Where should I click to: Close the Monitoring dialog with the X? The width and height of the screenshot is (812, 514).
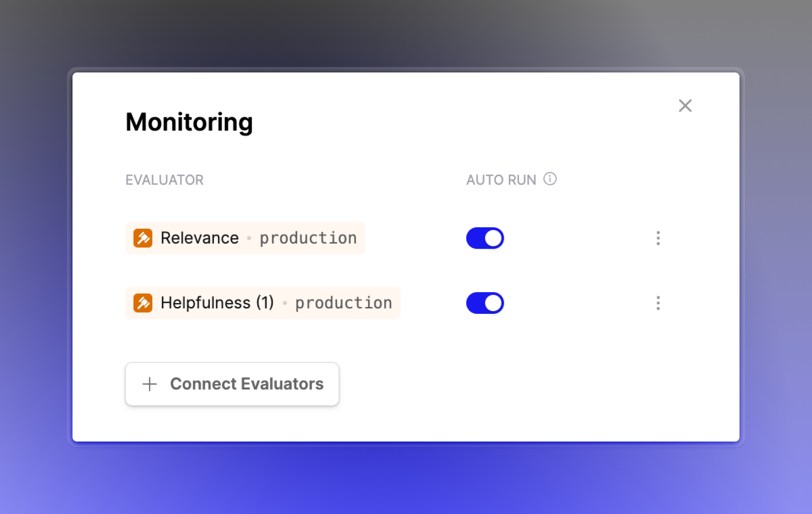point(685,106)
